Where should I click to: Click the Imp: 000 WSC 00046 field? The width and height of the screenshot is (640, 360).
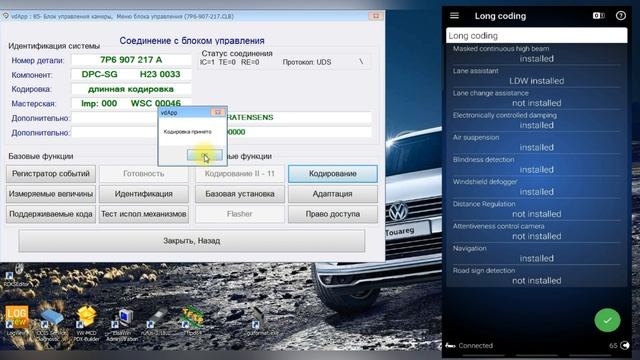pyautogui.click(x=131, y=103)
